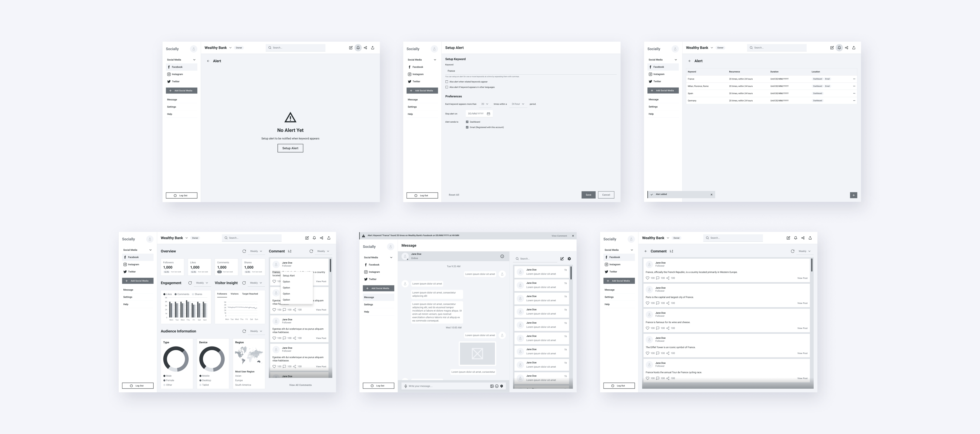Open the emoji picker in message composer
The width and height of the screenshot is (980, 434).
point(497,386)
